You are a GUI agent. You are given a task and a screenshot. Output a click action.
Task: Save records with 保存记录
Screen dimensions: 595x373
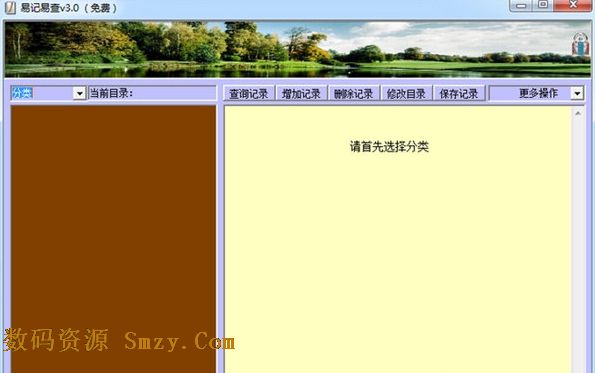(459, 94)
